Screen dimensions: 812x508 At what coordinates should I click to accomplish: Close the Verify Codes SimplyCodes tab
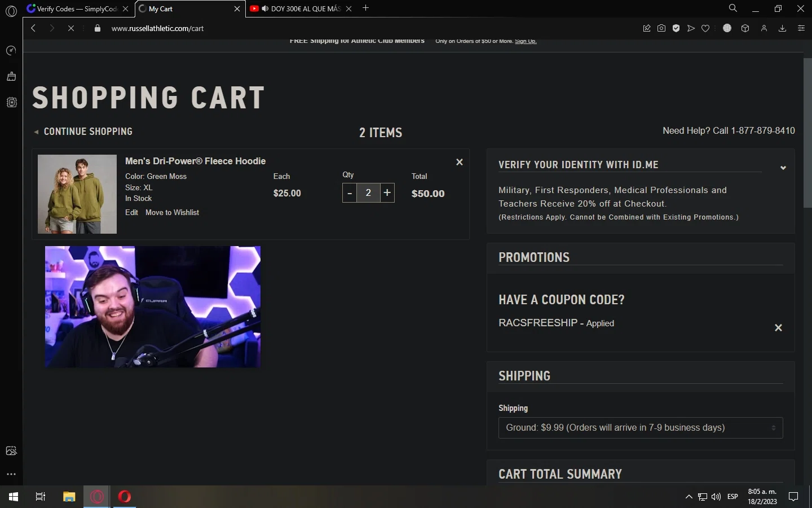pyautogui.click(x=125, y=8)
